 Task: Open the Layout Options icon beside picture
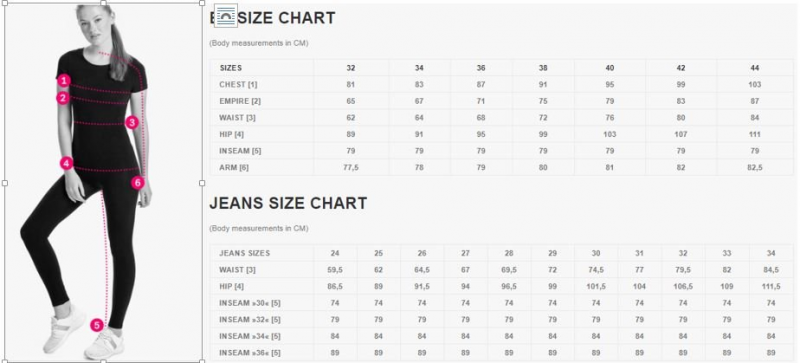[226, 16]
